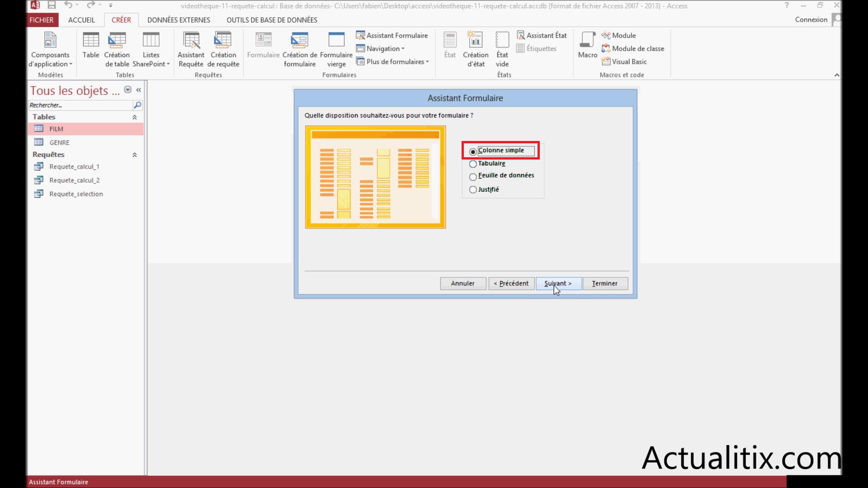
Task: Click Annuler in the wizard
Action: coord(463,283)
